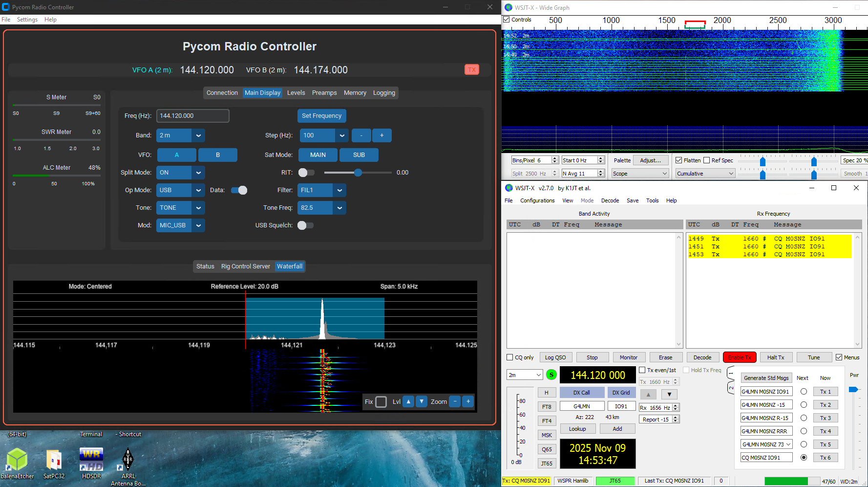Click the Set Frequency button

[x=321, y=116]
